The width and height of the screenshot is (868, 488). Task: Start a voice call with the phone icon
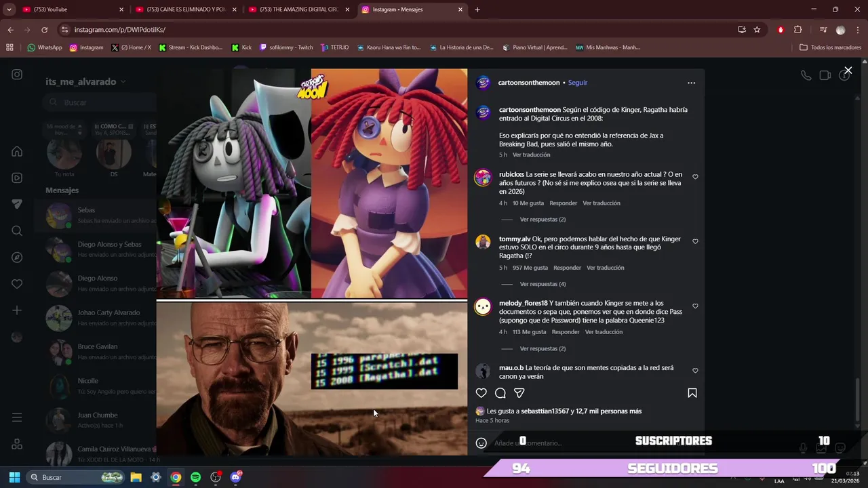point(806,75)
